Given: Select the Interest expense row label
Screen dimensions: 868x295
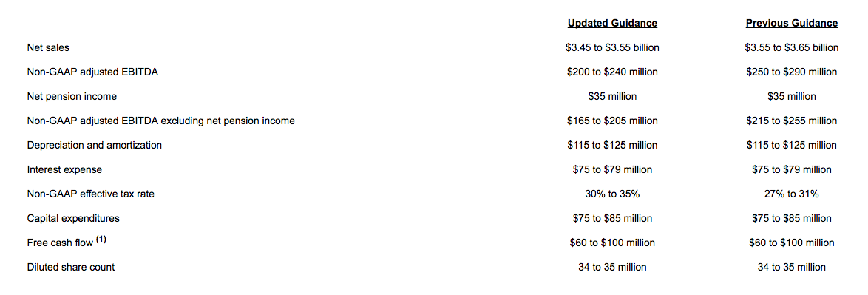Looking at the screenshot, I should [x=64, y=169].
